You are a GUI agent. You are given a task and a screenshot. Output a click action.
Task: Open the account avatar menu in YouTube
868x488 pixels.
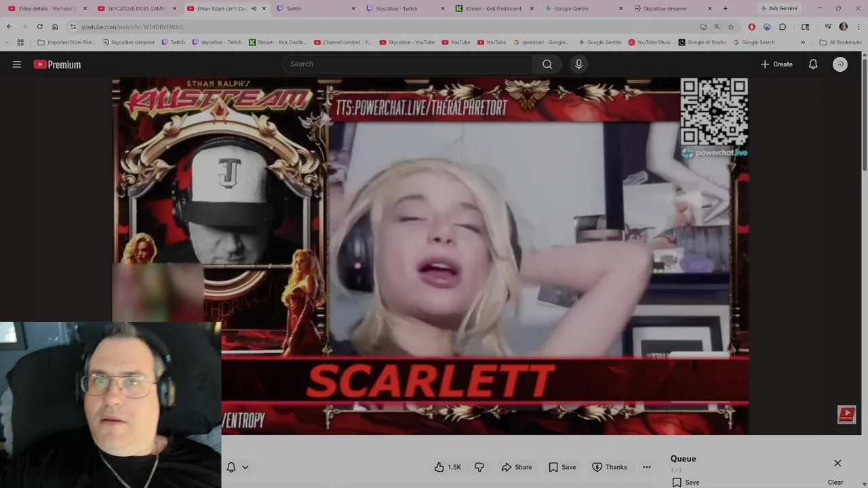840,64
